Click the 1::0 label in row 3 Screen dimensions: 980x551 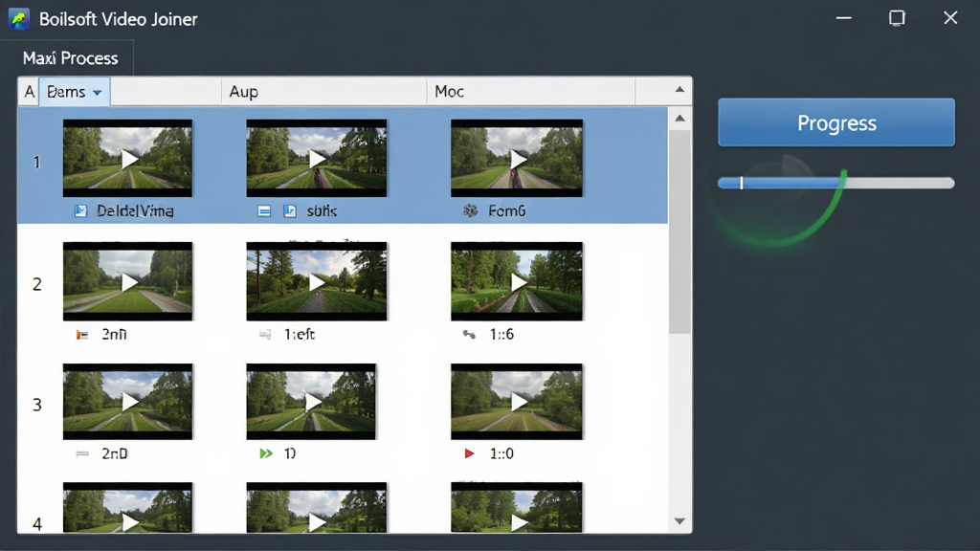click(501, 453)
